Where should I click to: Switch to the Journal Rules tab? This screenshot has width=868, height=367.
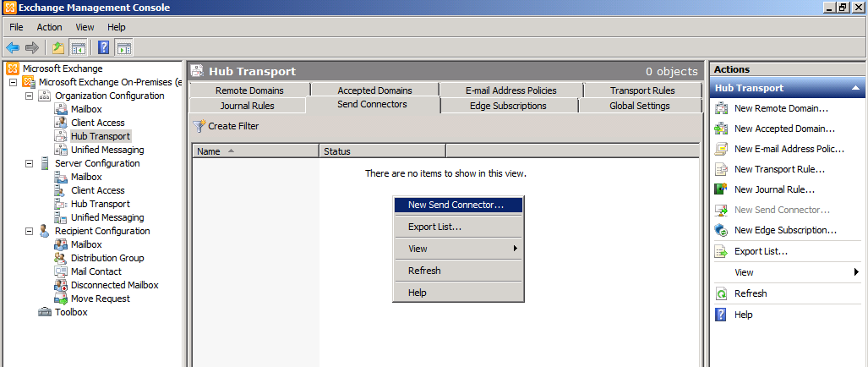point(247,106)
